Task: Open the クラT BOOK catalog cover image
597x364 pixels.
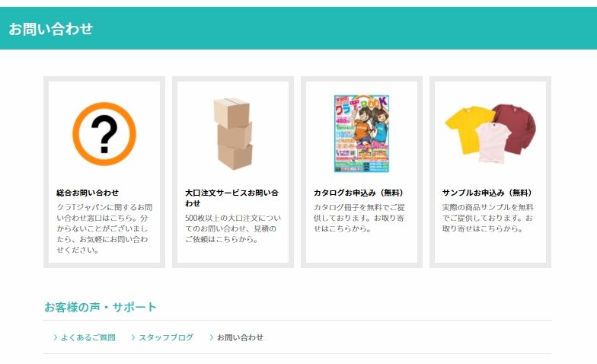Action: [361, 134]
